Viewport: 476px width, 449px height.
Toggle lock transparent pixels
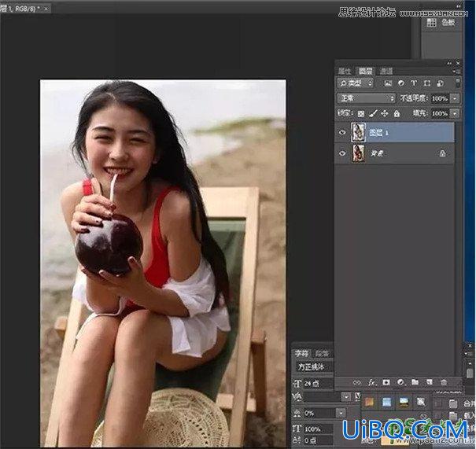(360, 114)
